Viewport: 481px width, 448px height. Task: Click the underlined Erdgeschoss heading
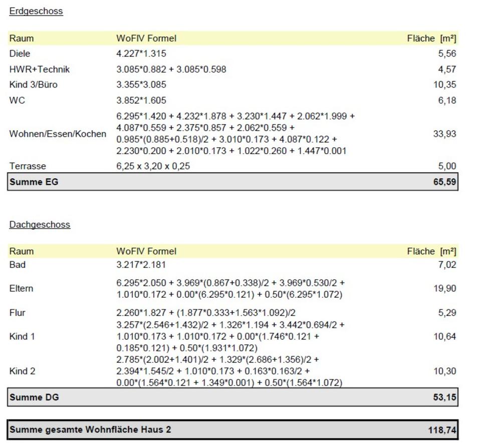36,11
